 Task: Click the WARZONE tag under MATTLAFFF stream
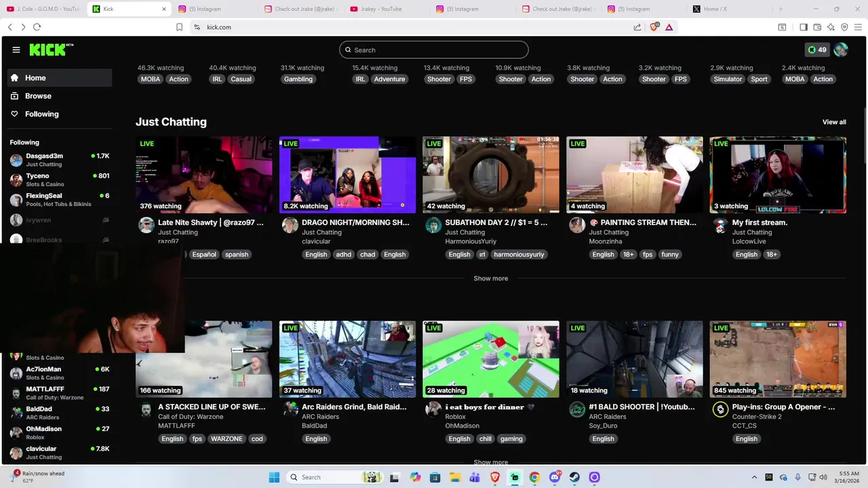(x=226, y=439)
